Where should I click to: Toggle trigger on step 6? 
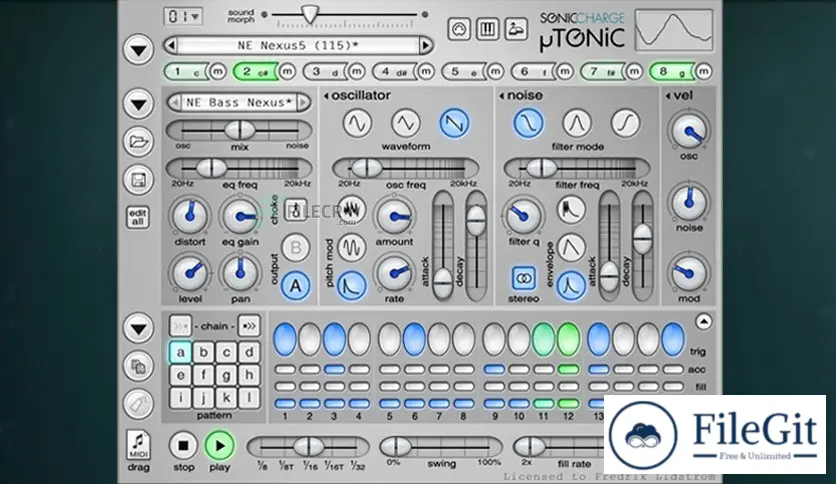[414, 339]
